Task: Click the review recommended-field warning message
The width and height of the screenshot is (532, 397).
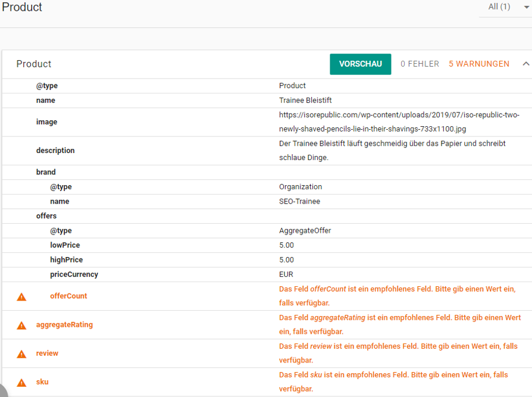Action: tap(398, 353)
